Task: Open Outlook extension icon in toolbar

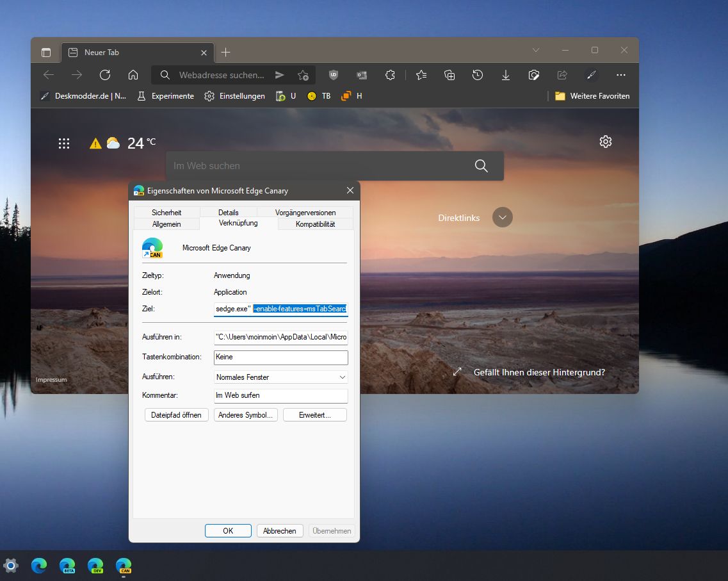Action: tap(362, 75)
